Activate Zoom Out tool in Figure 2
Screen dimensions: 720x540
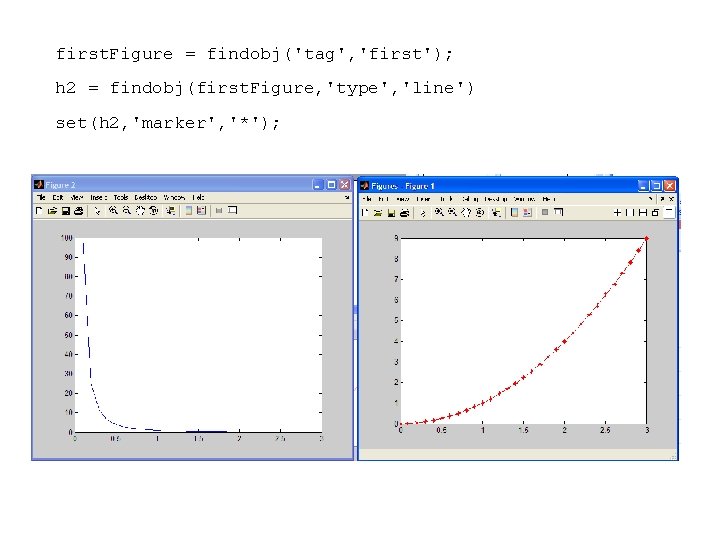point(127,210)
